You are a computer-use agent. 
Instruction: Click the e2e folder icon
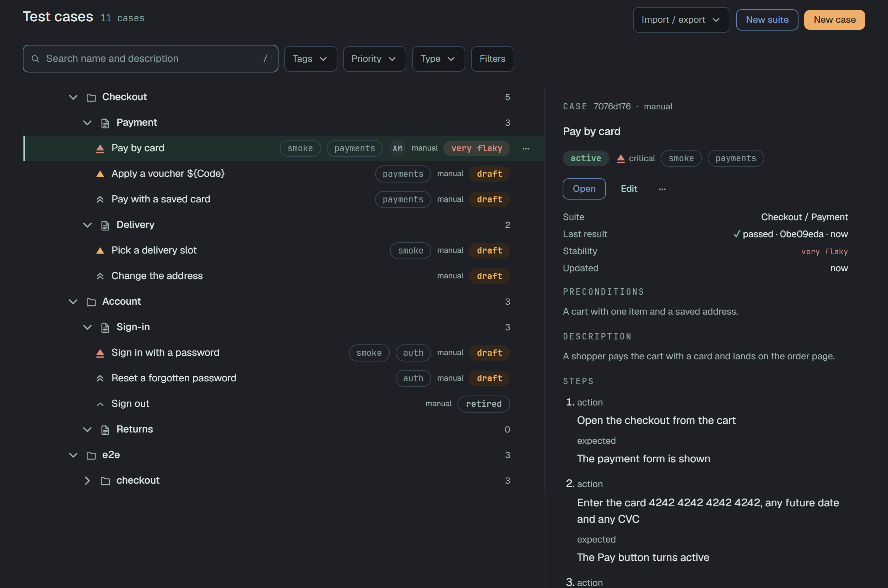(x=91, y=455)
